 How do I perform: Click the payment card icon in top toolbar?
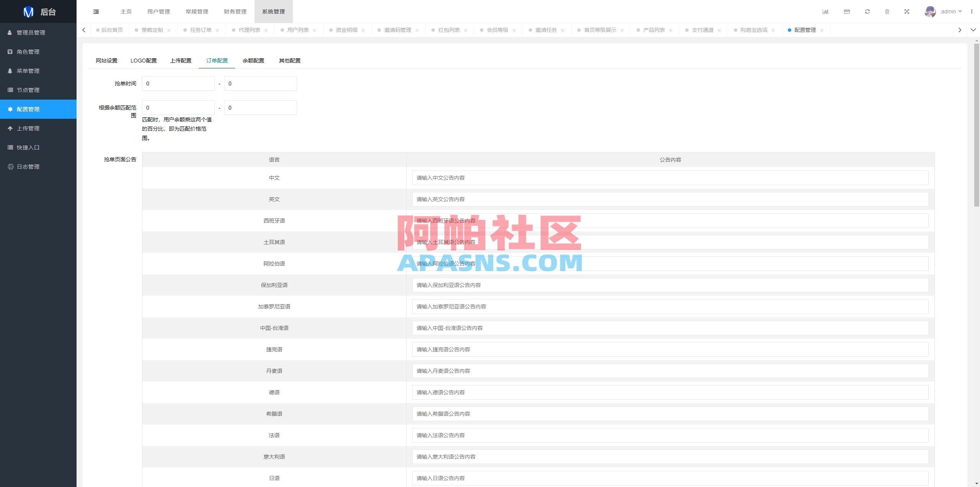pyautogui.click(x=846, y=11)
